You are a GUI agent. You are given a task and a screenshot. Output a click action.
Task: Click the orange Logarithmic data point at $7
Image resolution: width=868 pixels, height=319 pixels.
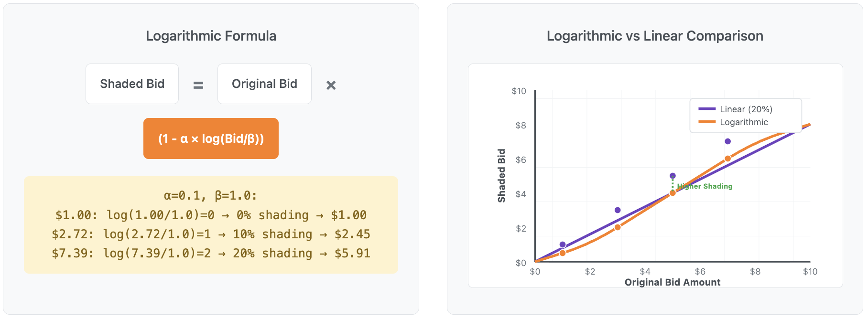[x=727, y=159]
